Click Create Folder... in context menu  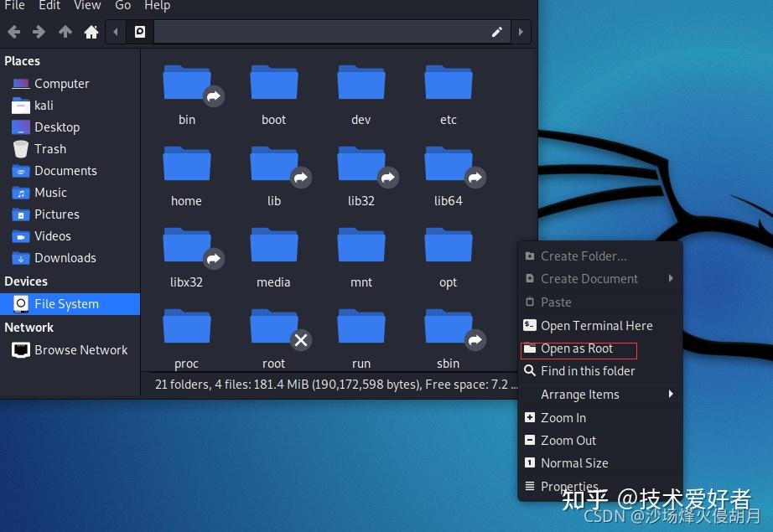pos(600,256)
